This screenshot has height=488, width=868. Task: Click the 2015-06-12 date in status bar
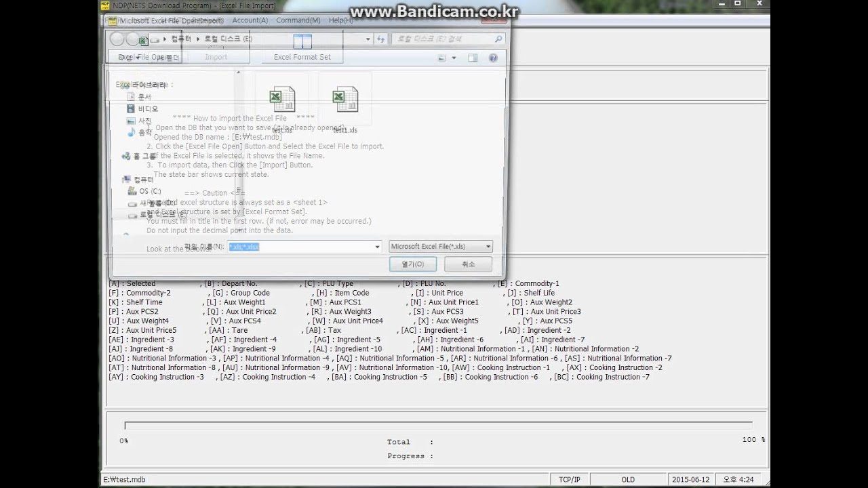tap(691, 479)
